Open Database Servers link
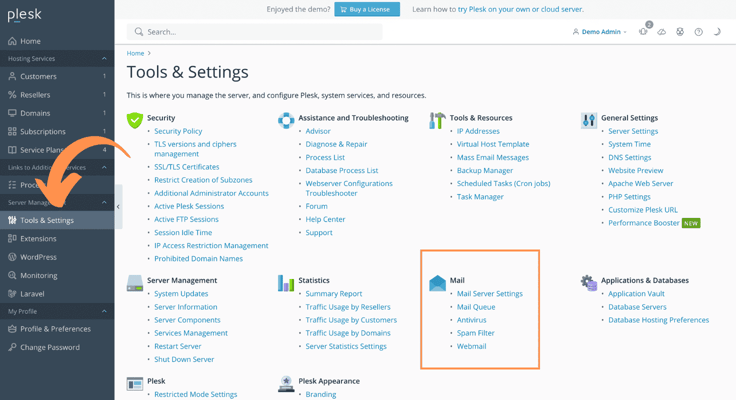Screen dimensions: 736x400 637,307
